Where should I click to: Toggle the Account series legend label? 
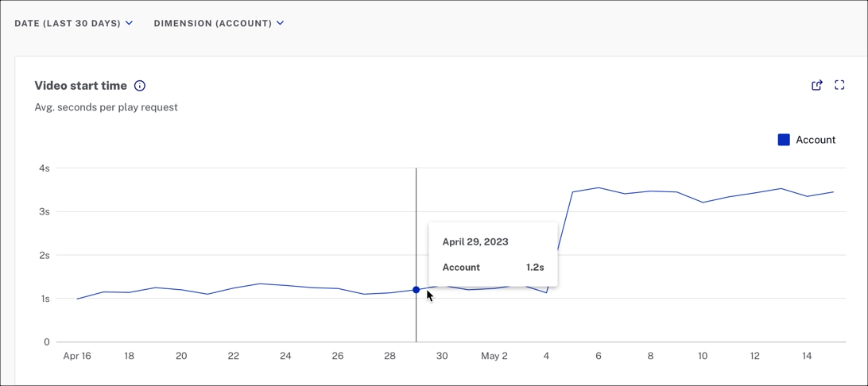[816, 140]
